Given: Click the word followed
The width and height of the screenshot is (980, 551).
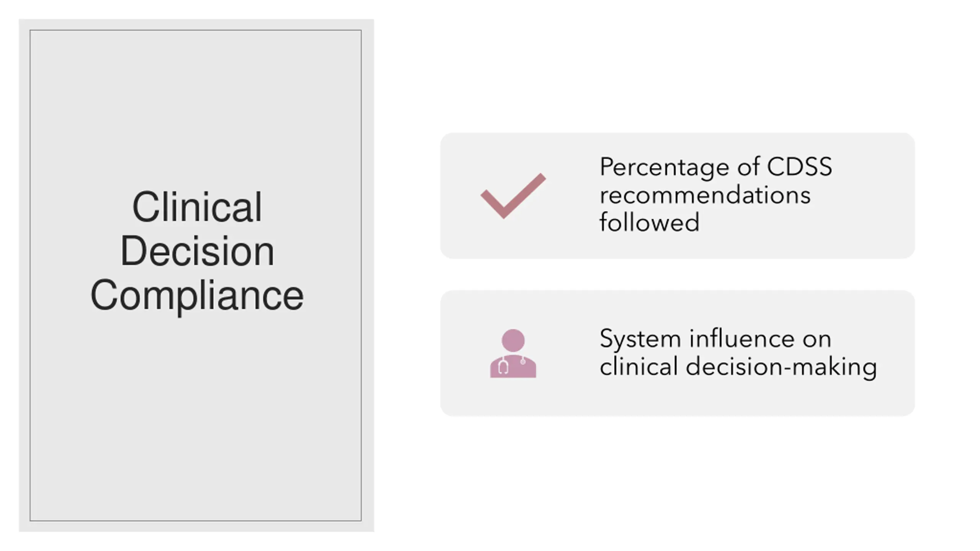Looking at the screenshot, I should [x=649, y=222].
